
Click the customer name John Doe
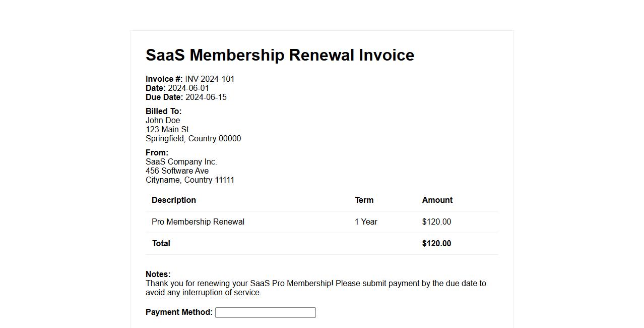(163, 120)
